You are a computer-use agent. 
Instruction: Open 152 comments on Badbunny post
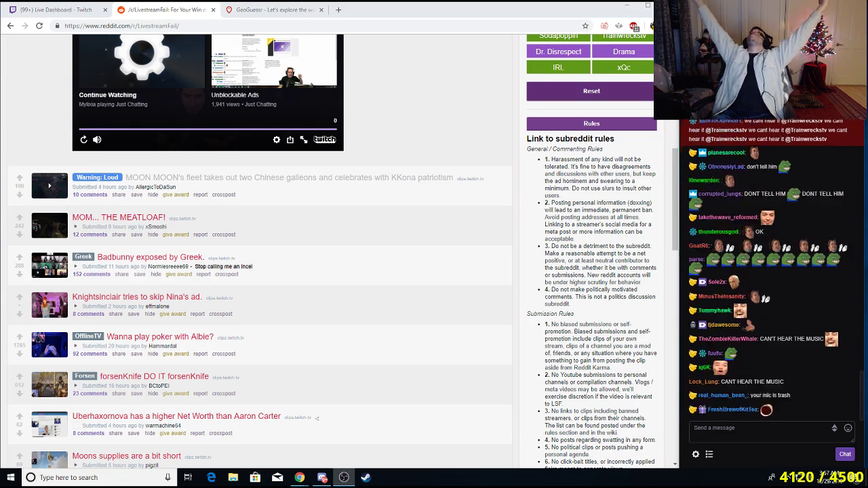[x=92, y=274]
